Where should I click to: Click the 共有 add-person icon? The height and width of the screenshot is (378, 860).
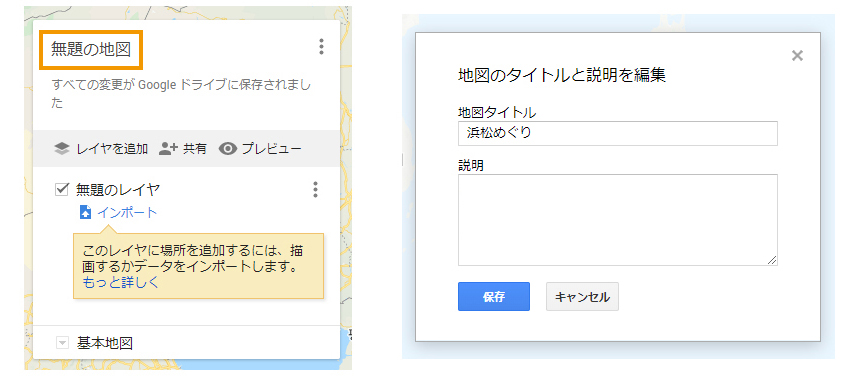click(168, 149)
